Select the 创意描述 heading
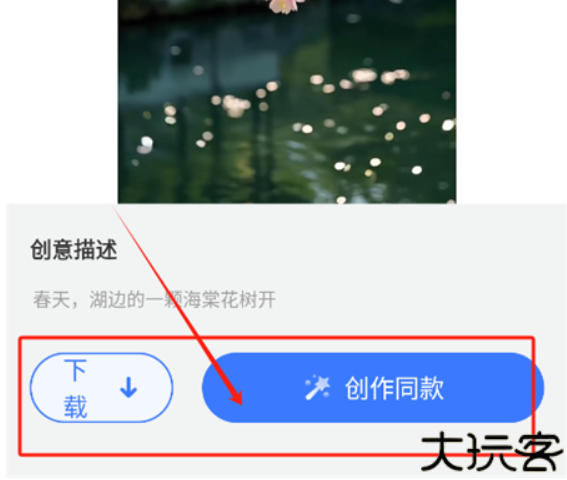Image resolution: width=567 pixels, height=480 pixels. point(74,250)
